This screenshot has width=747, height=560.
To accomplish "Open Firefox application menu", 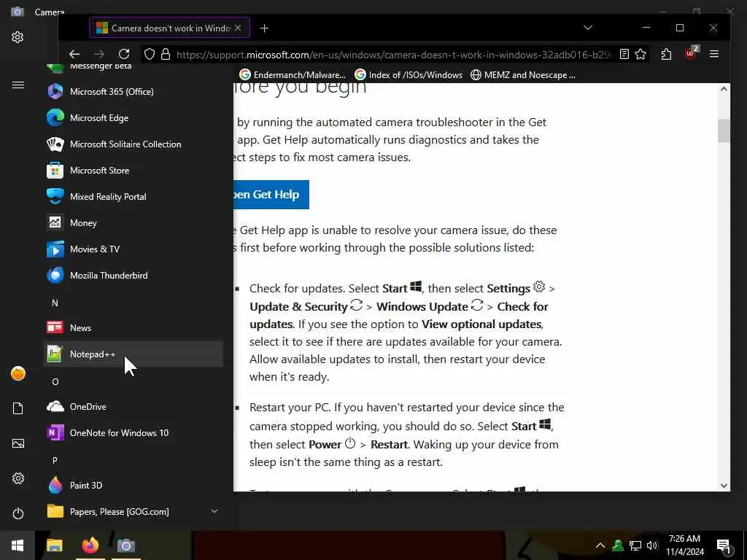I will tap(713, 54).
